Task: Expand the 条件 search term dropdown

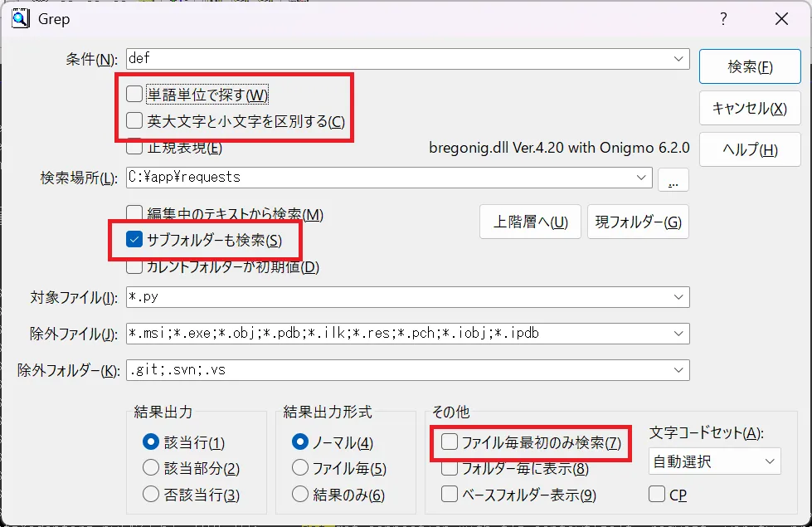Action: point(679,59)
